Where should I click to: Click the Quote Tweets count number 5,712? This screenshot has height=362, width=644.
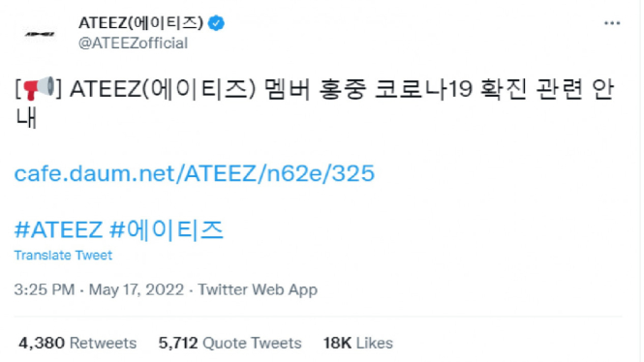click(x=178, y=343)
